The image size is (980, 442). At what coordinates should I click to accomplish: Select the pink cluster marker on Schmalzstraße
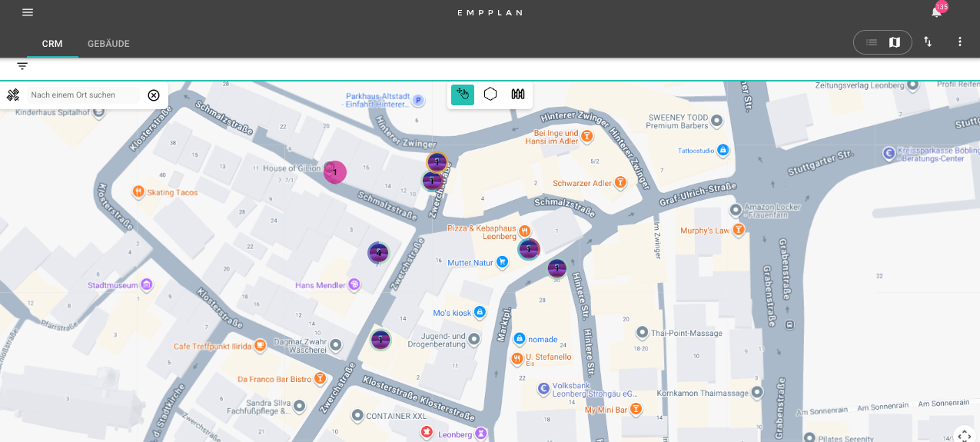pyautogui.click(x=335, y=172)
